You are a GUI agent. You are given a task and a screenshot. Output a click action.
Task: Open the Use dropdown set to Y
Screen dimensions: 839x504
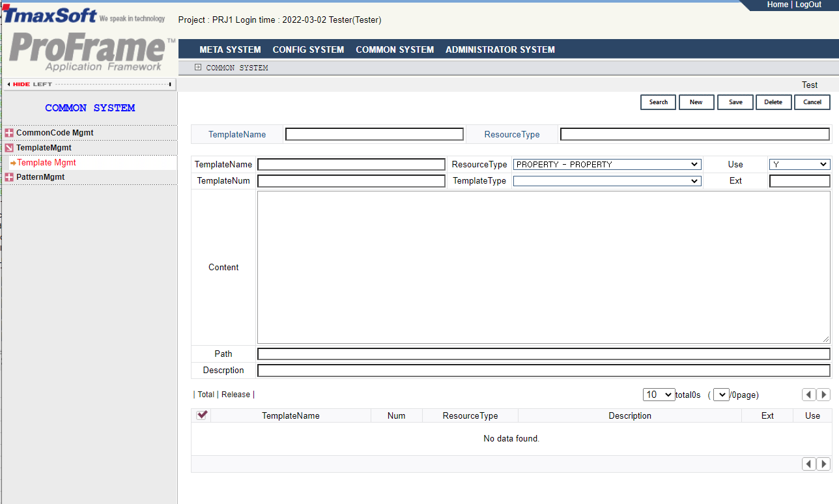pos(799,165)
